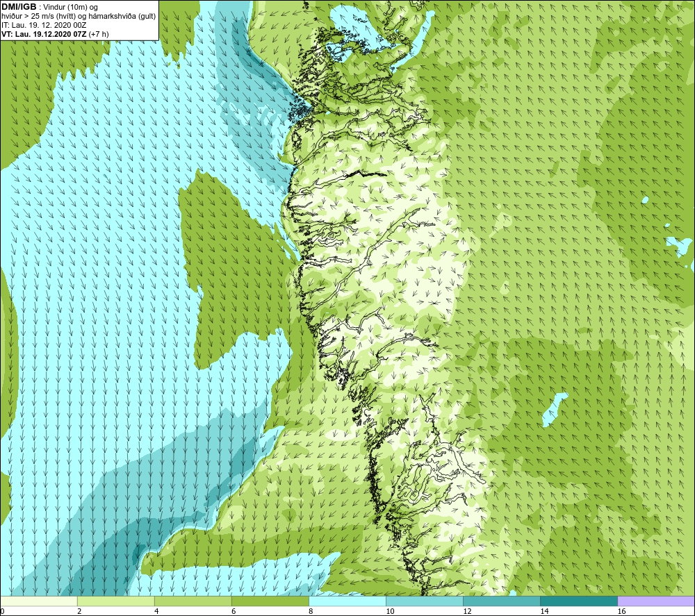Click the legend scale label '8'
Viewport: 695px width, 616px height.
[311, 611]
